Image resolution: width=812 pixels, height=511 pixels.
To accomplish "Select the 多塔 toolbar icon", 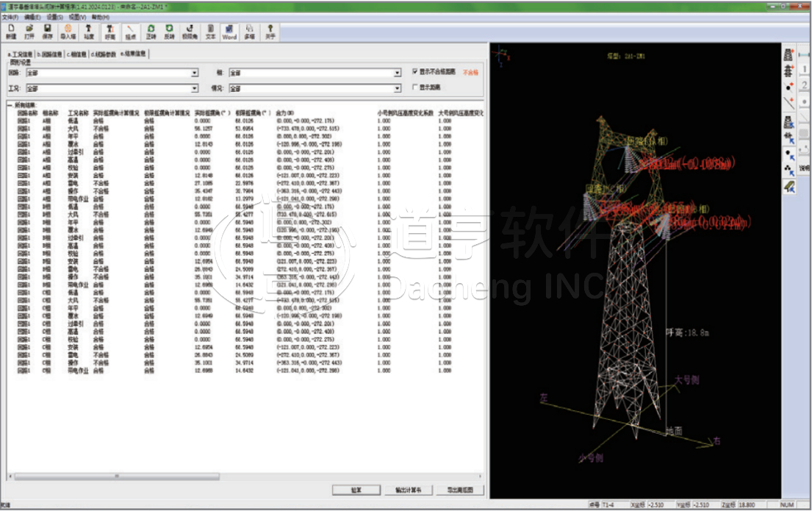I will (x=250, y=31).
